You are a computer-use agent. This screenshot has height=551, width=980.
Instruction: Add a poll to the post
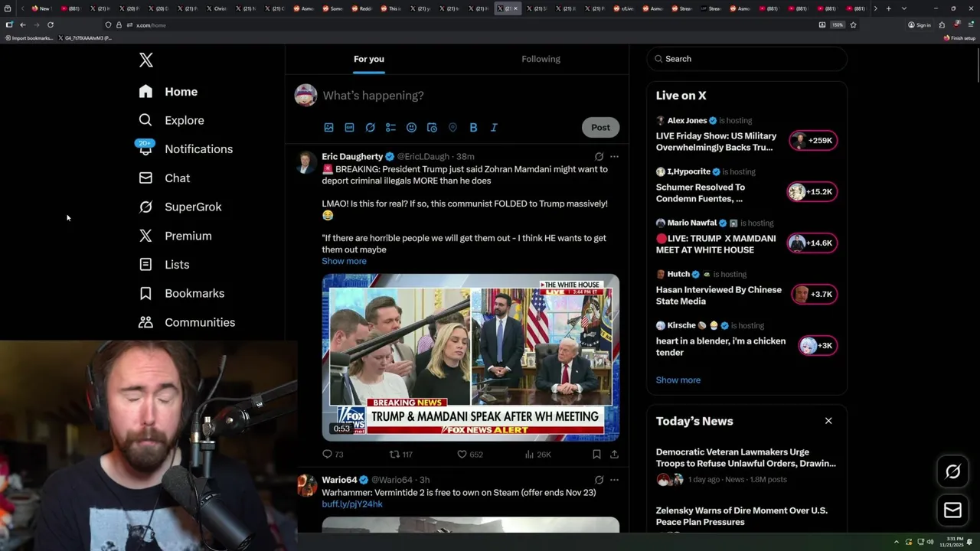pos(391,128)
